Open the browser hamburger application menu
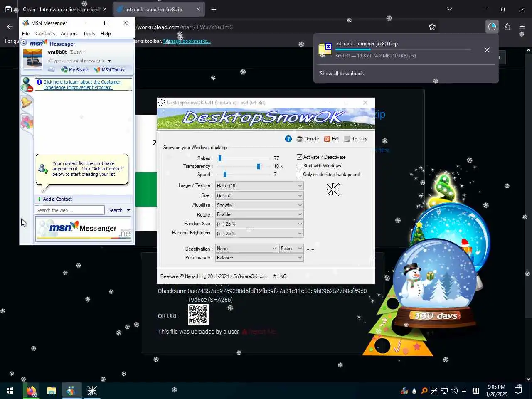 pyautogui.click(x=522, y=27)
